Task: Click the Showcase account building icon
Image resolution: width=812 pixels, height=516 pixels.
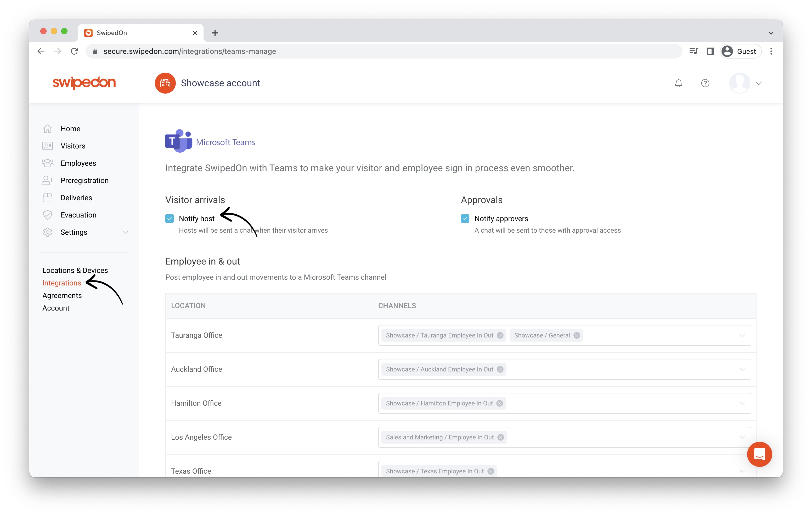Action: pyautogui.click(x=165, y=83)
